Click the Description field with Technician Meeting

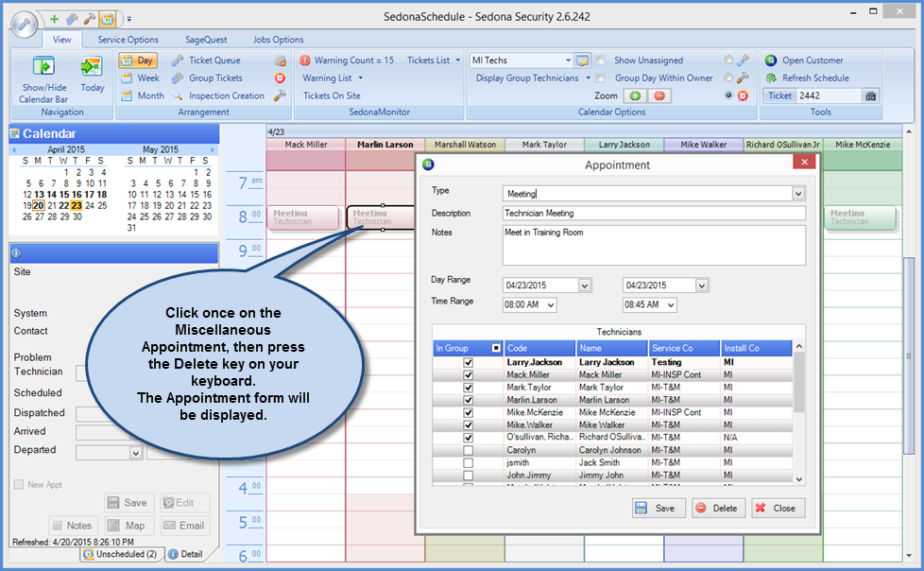tap(654, 214)
